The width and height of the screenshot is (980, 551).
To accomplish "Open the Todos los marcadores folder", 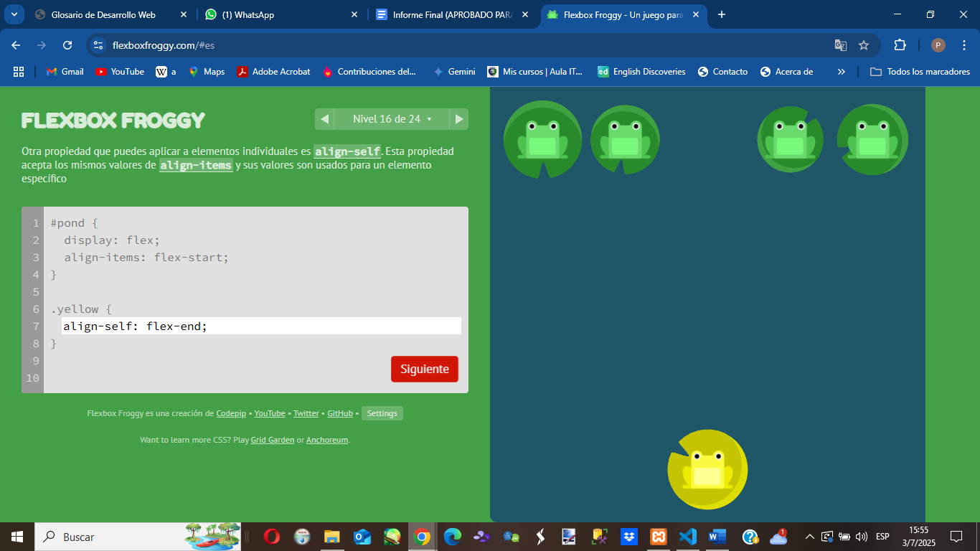I will [920, 72].
